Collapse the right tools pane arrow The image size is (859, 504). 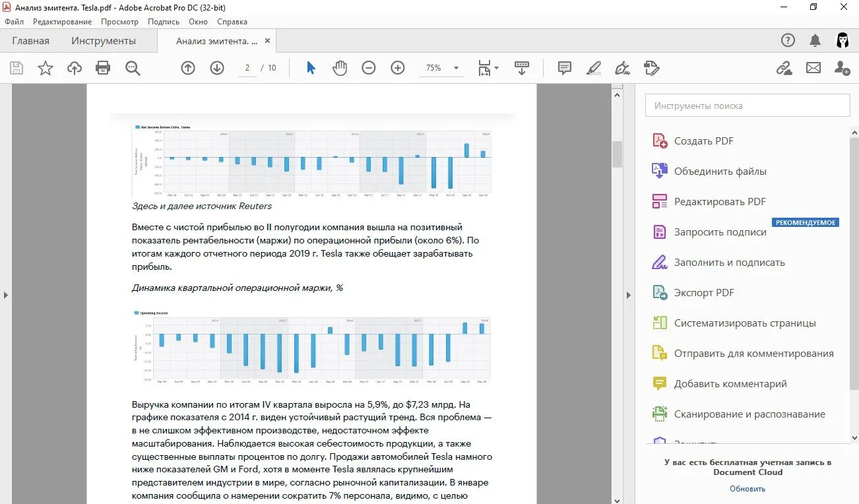coord(628,295)
